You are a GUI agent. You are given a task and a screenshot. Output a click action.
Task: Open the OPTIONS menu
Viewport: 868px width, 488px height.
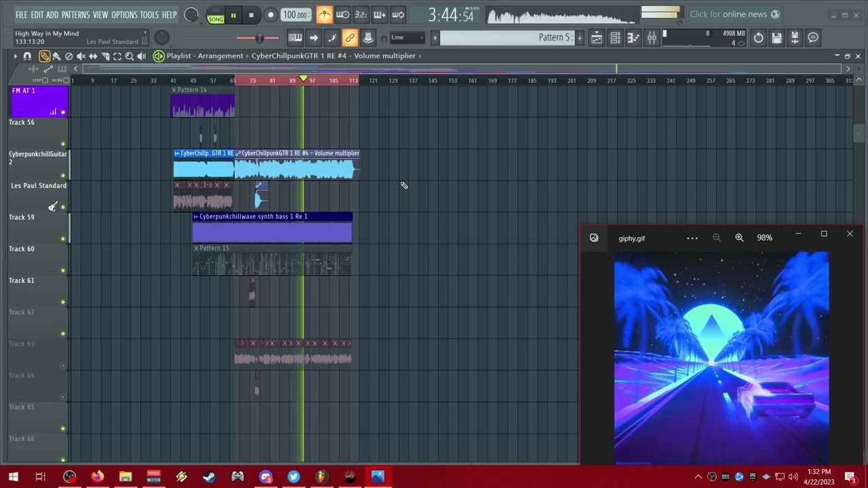pos(124,15)
